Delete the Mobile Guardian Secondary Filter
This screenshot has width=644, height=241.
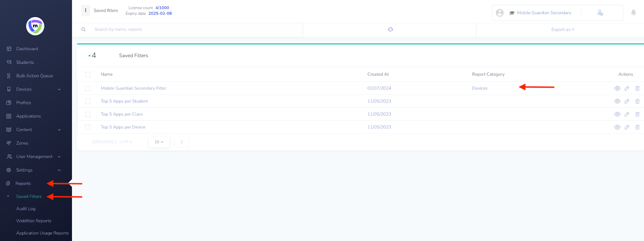coord(638,89)
